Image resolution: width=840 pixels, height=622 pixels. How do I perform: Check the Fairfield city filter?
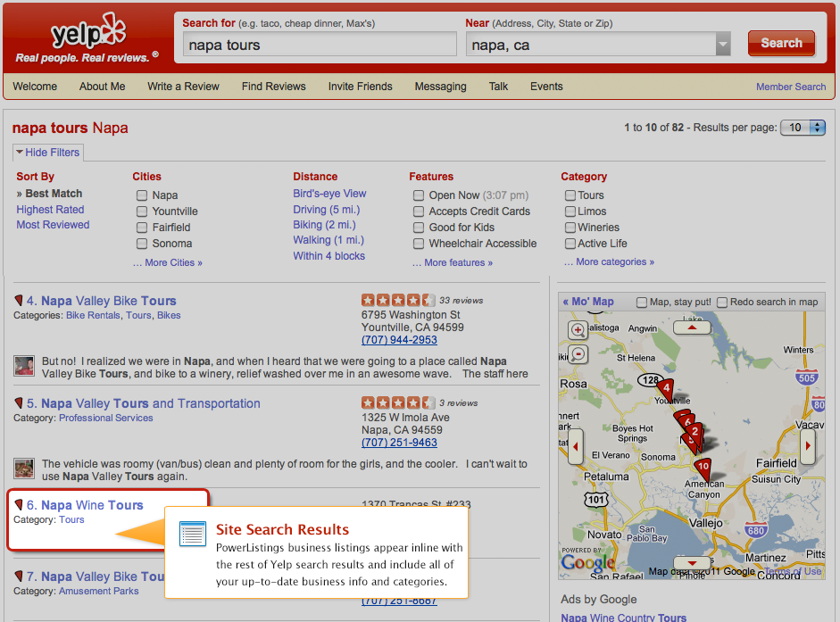tap(142, 228)
